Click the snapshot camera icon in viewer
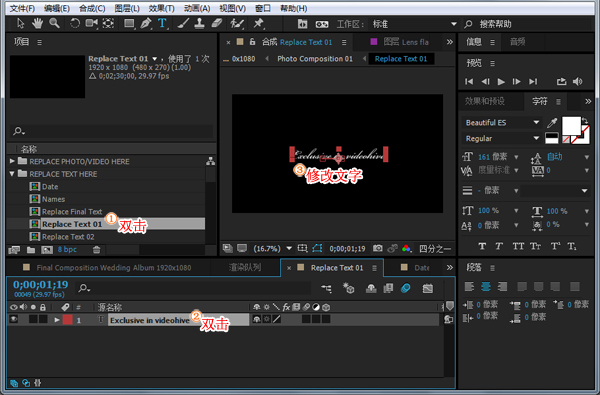 (378, 248)
